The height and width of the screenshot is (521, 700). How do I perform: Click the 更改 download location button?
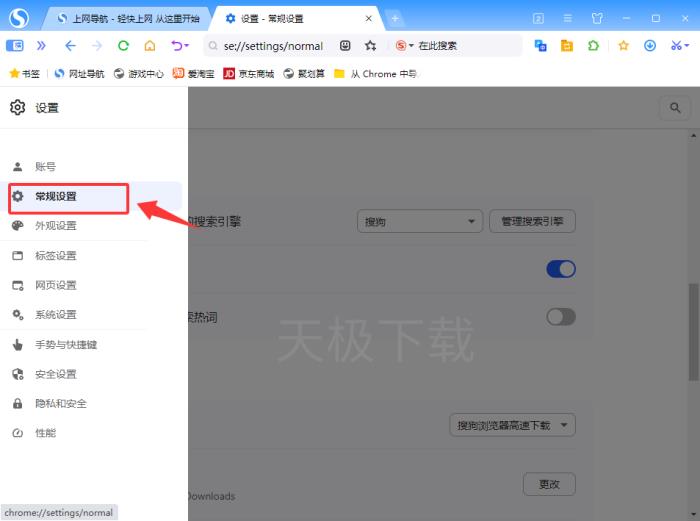(549, 484)
